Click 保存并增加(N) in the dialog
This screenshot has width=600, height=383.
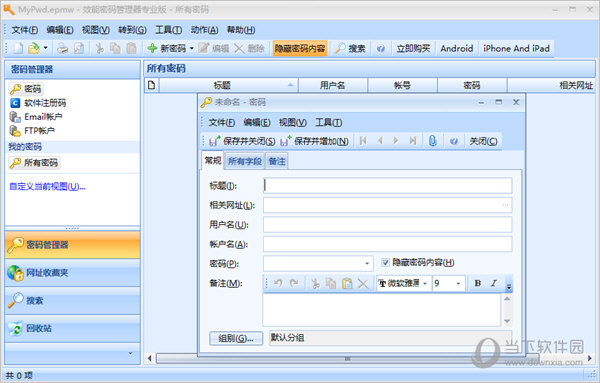[315, 141]
